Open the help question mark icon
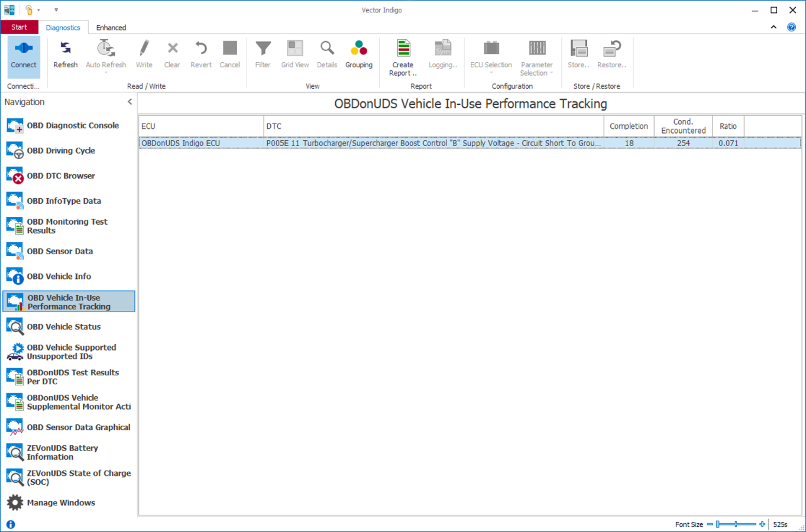806x532 pixels. [791, 27]
